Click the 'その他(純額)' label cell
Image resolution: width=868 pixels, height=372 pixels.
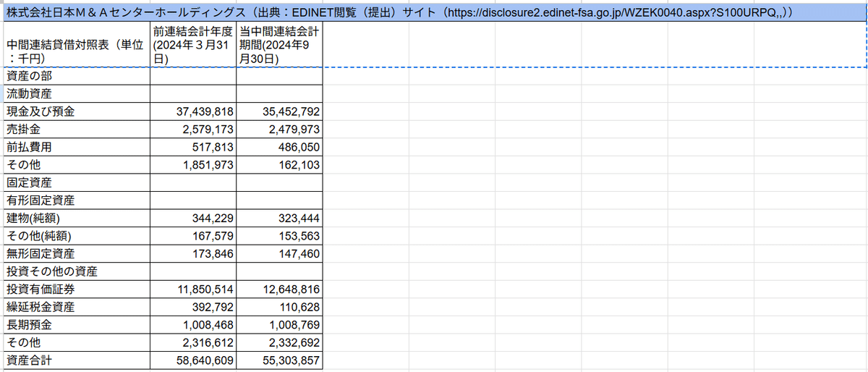pyautogui.click(x=77, y=236)
